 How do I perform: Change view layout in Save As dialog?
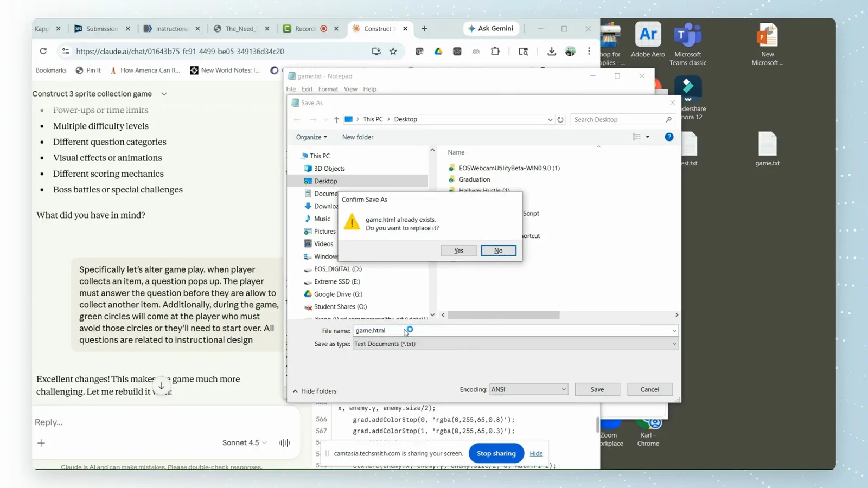tap(636, 137)
